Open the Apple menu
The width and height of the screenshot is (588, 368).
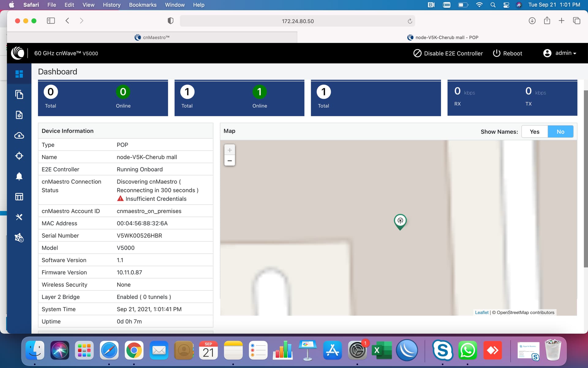coord(12,5)
